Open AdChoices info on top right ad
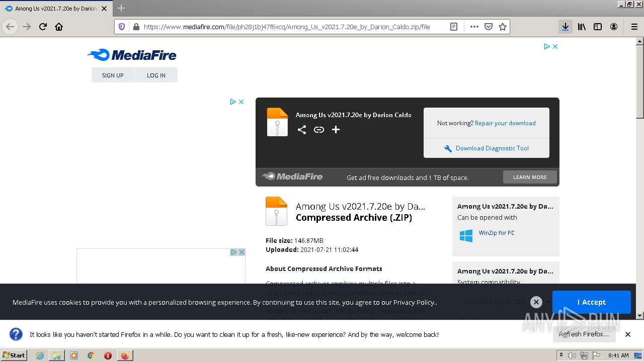This screenshot has height=362, width=644. coord(547,46)
